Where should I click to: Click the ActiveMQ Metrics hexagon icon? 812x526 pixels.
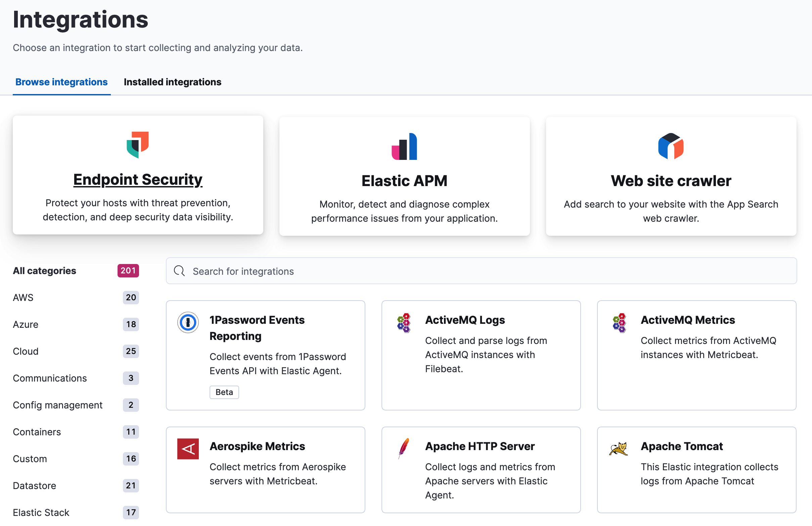pos(620,322)
